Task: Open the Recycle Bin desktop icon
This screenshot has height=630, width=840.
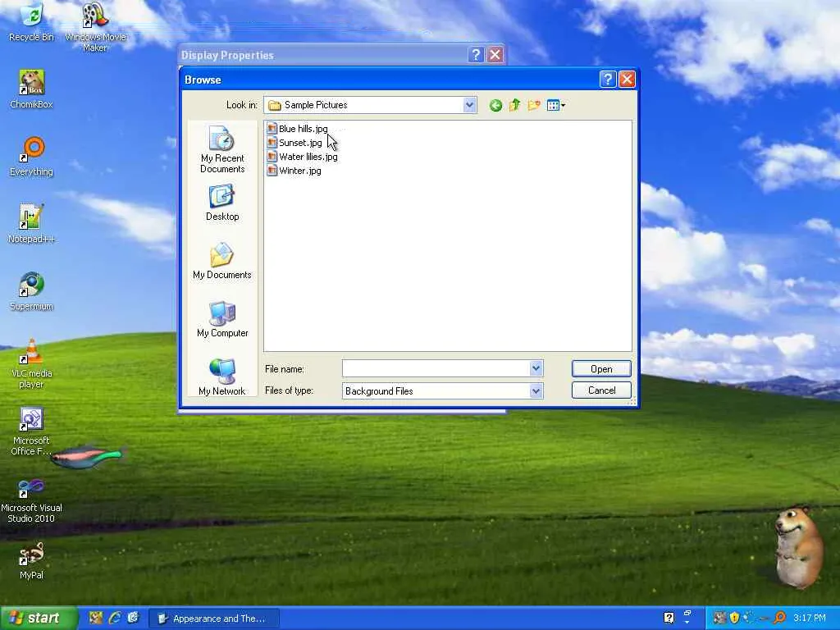Action: coord(32,22)
